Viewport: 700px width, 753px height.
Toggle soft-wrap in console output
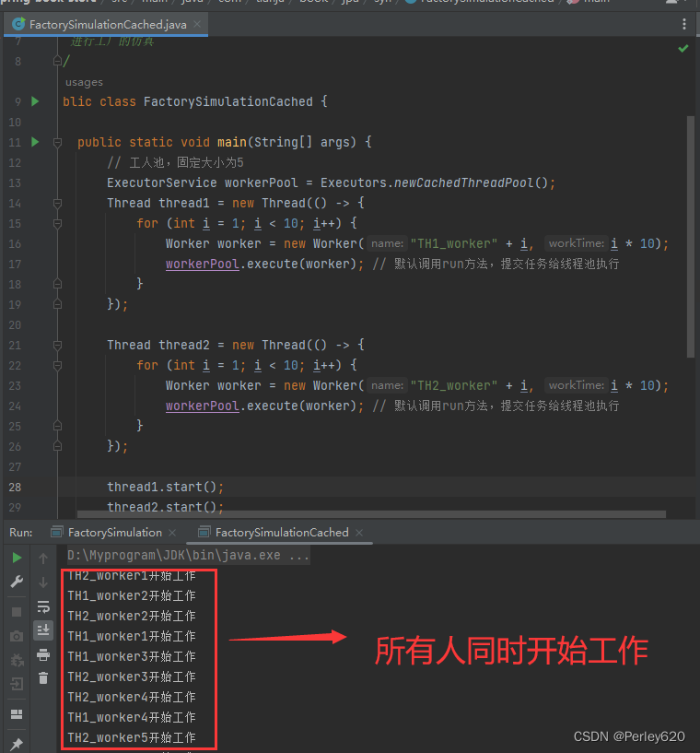coord(43,606)
